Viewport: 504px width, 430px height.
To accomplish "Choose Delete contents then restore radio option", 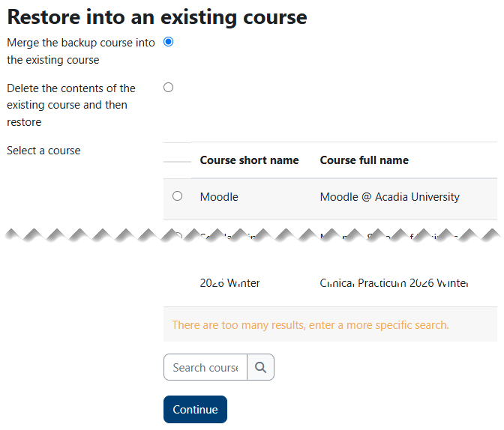I will [x=168, y=88].
